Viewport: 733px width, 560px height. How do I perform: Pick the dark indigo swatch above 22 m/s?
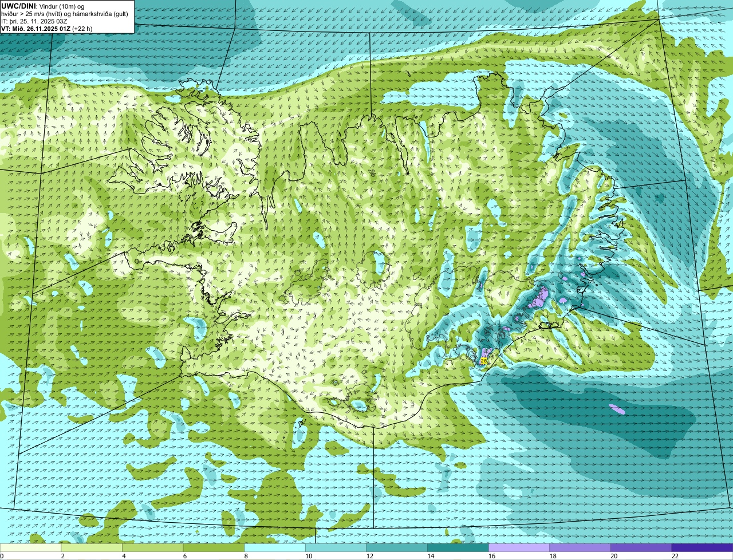pos(702,548)
